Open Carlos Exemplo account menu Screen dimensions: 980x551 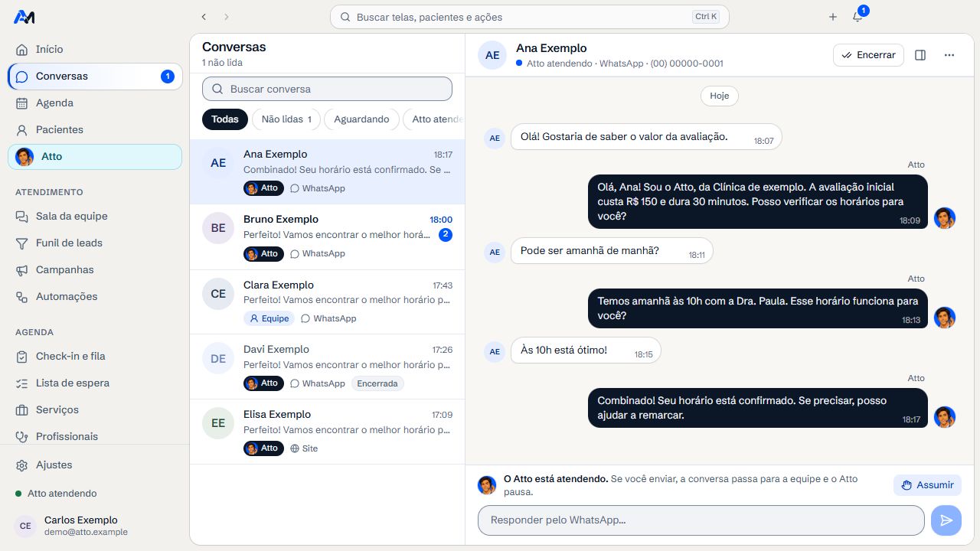click(x=95, y=526)
